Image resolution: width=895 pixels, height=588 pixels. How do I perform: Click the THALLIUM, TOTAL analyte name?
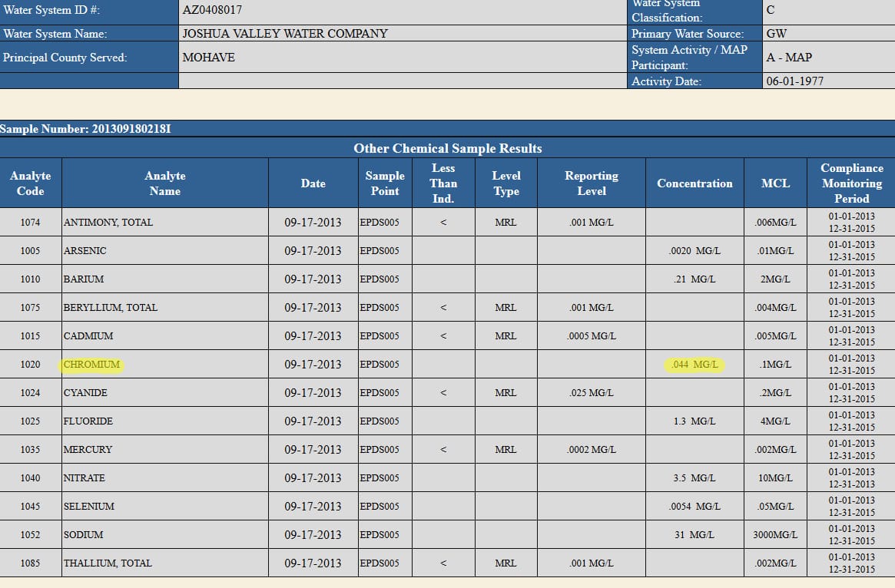(x=108, y=563)
